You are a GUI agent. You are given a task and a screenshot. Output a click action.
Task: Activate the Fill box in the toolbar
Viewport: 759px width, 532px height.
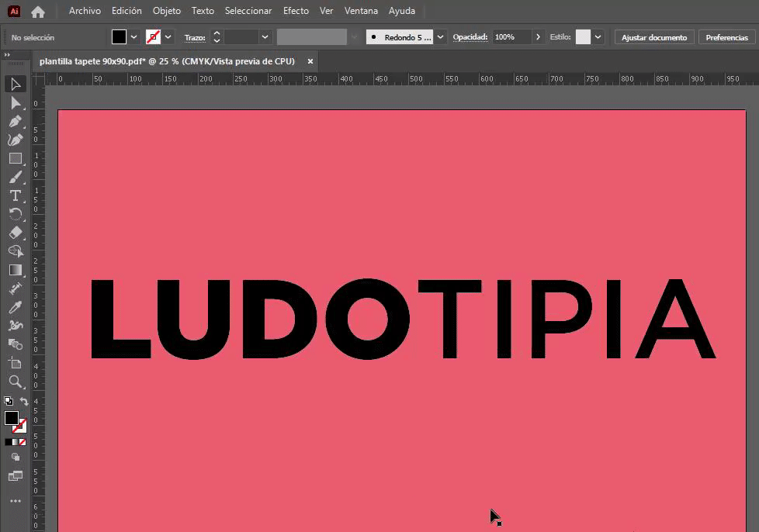click(x=12, y=418)
